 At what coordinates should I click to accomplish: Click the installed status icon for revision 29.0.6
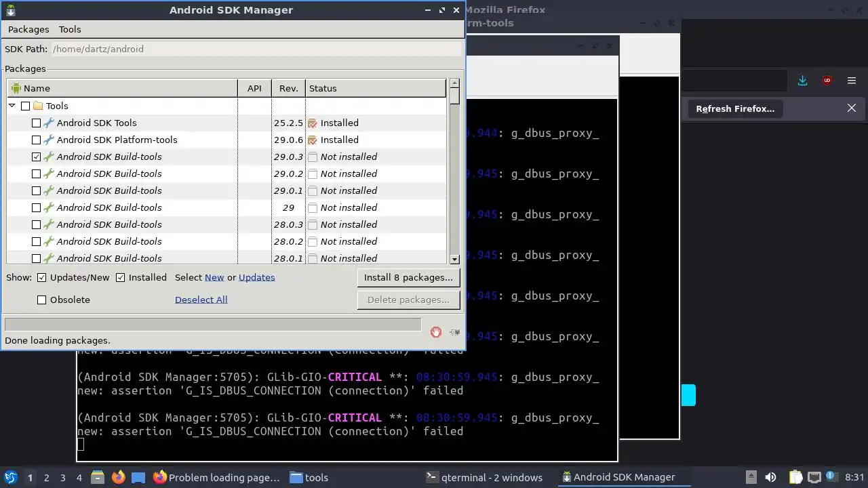point(313,140)
